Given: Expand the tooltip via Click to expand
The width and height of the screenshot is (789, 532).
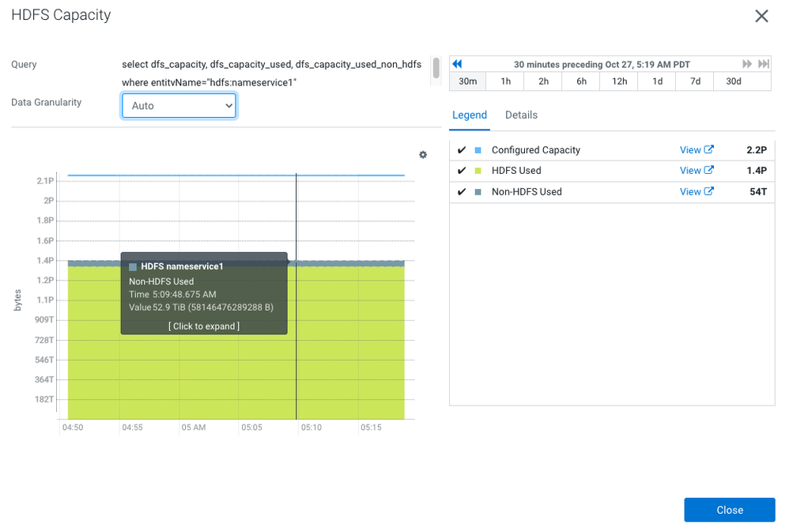Looking at the screenshot, I should point(204,326).
